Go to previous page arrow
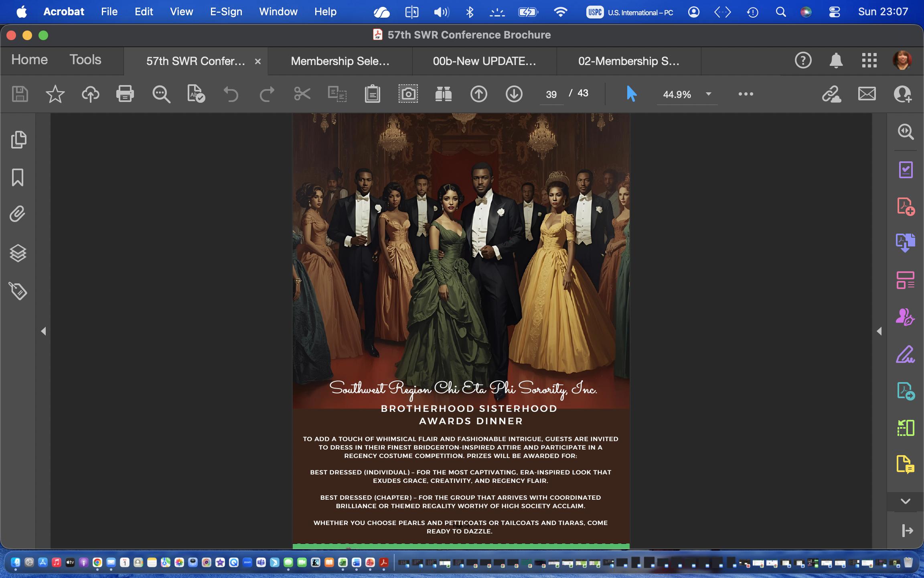Image resolution: width=924 pixels, height=578 pixels. 478,94
